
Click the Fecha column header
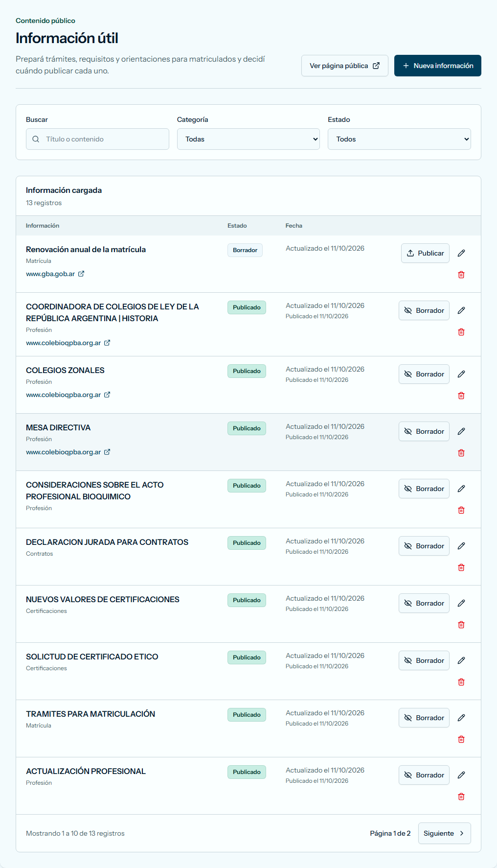(x=294, y=226)
